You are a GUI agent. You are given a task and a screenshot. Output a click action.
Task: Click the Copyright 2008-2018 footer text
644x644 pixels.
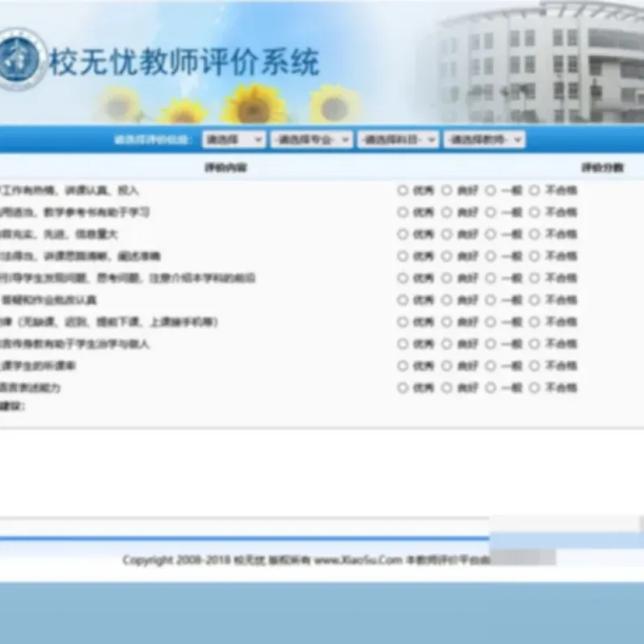pyautogui.click(x=176, y=560)
